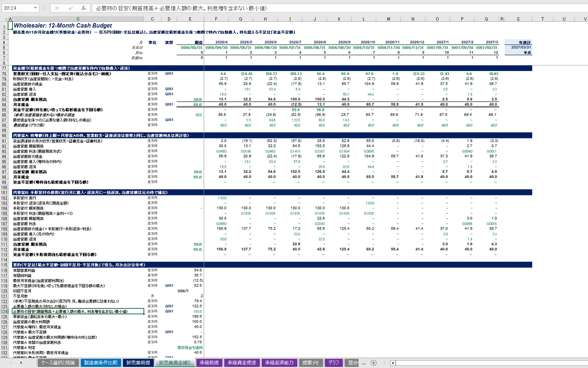Click the (12.5) month-end cash cell in 2026/7
Screen dimensions: 588x368
tap(295, 105)
